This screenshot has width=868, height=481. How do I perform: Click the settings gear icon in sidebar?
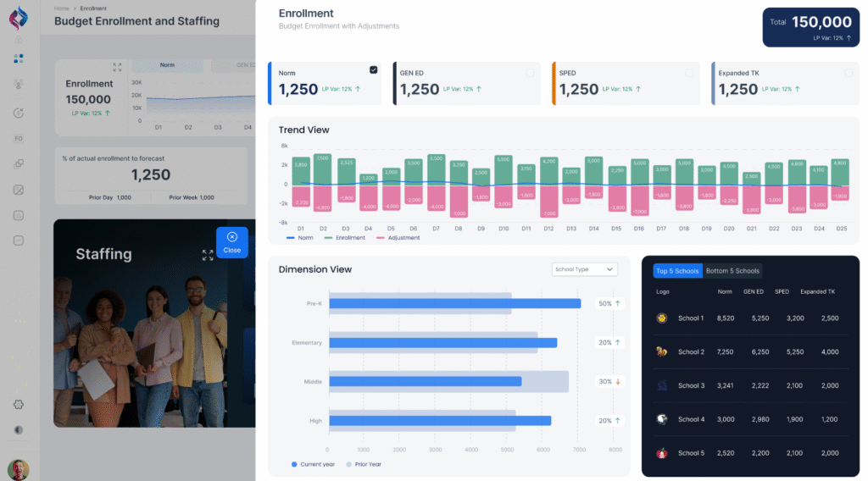pos(19,405)
